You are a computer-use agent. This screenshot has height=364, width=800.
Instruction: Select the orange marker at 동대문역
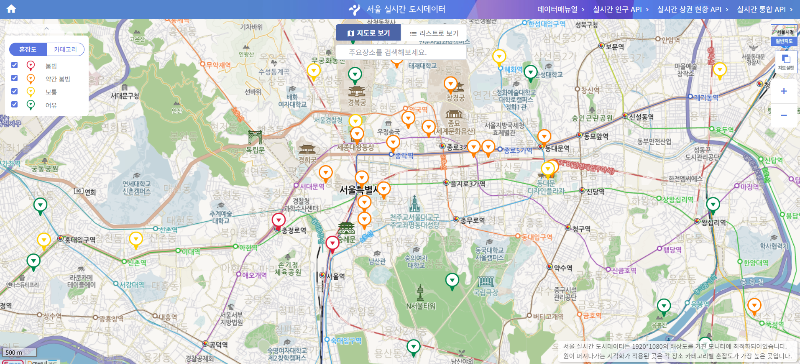tap(544, 137)
